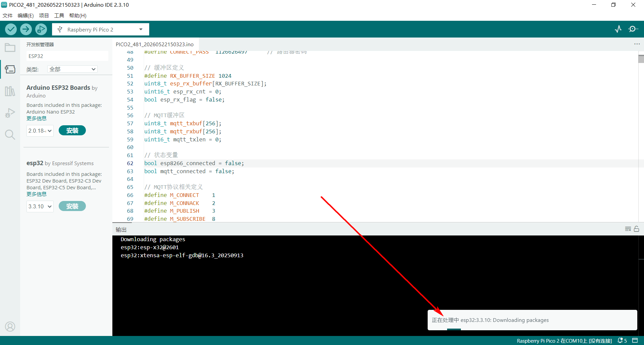Click the uint8_t mqtt_txbuf[256] line
This screenshot has height=345, width=644.
click(x=183, y=123)
